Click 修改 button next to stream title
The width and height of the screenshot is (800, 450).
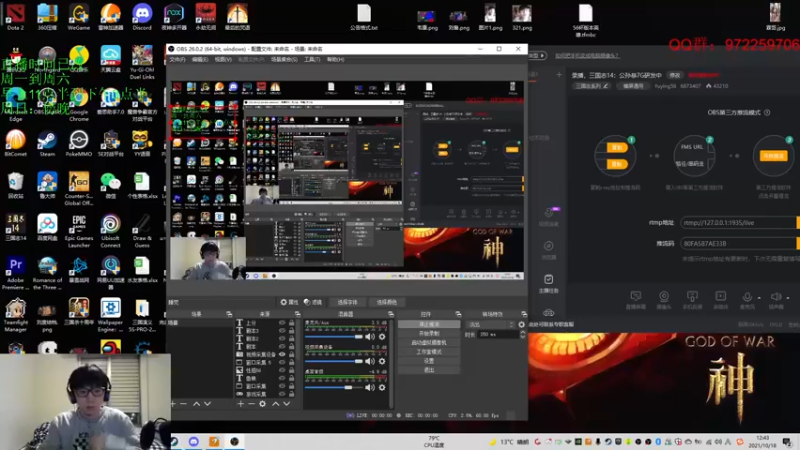point(675,75)
